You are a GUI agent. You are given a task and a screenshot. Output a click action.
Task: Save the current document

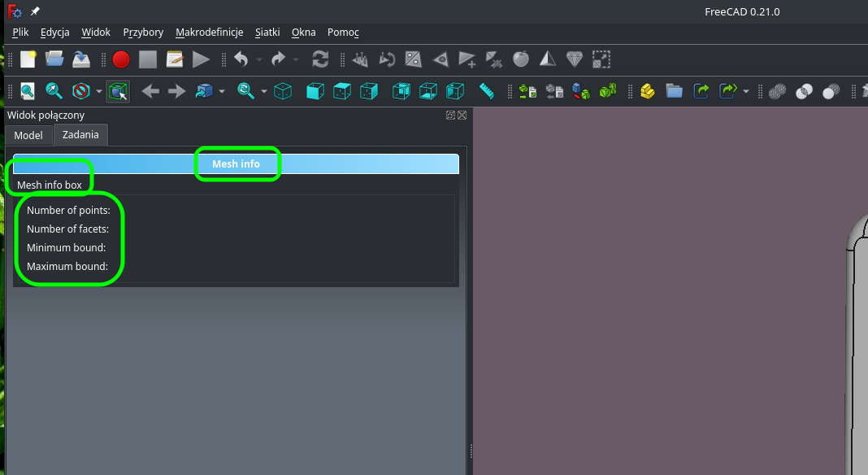click(81, 59)
